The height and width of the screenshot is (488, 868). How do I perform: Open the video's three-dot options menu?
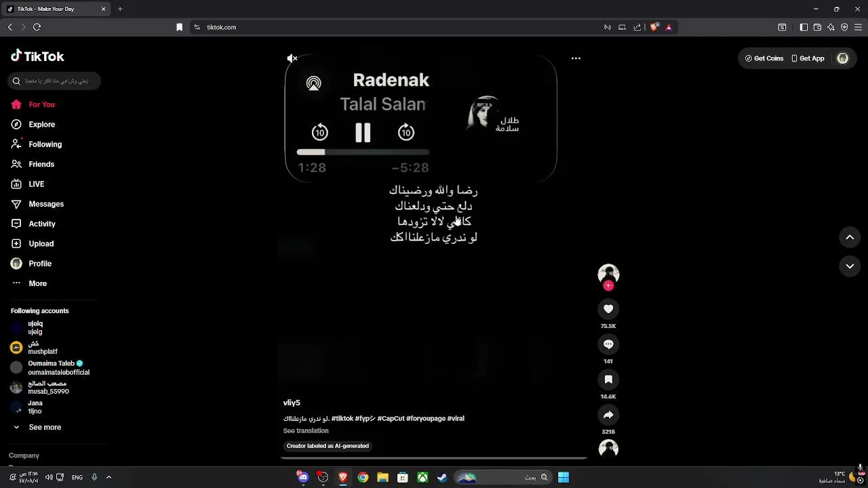pos(576,58)
